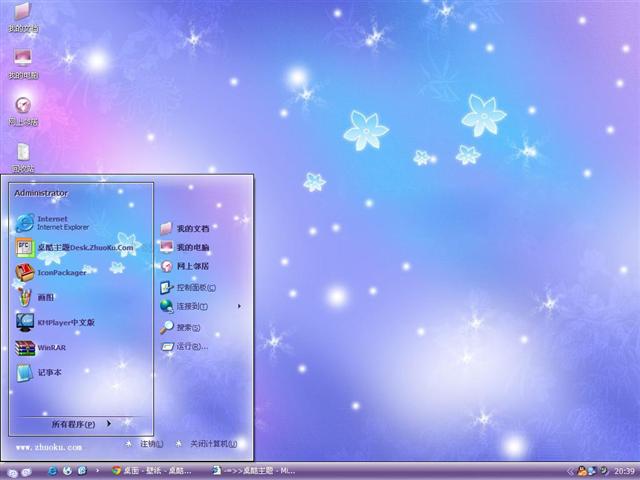This screenshot has width=640, height=480.
Task: Open 记事本 notepad from the Start menu
Action: 39,373
